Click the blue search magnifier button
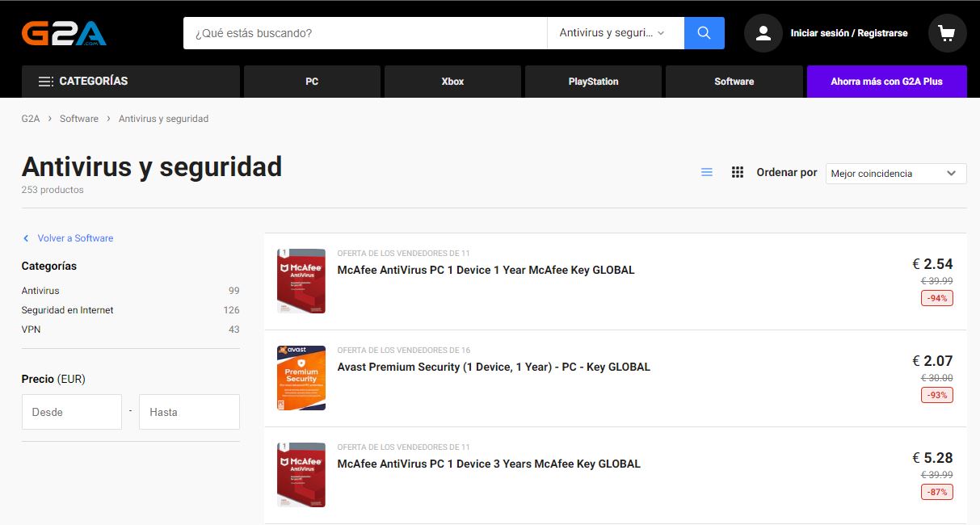Screen dimensions: 980x525 [x=704, y=33]
